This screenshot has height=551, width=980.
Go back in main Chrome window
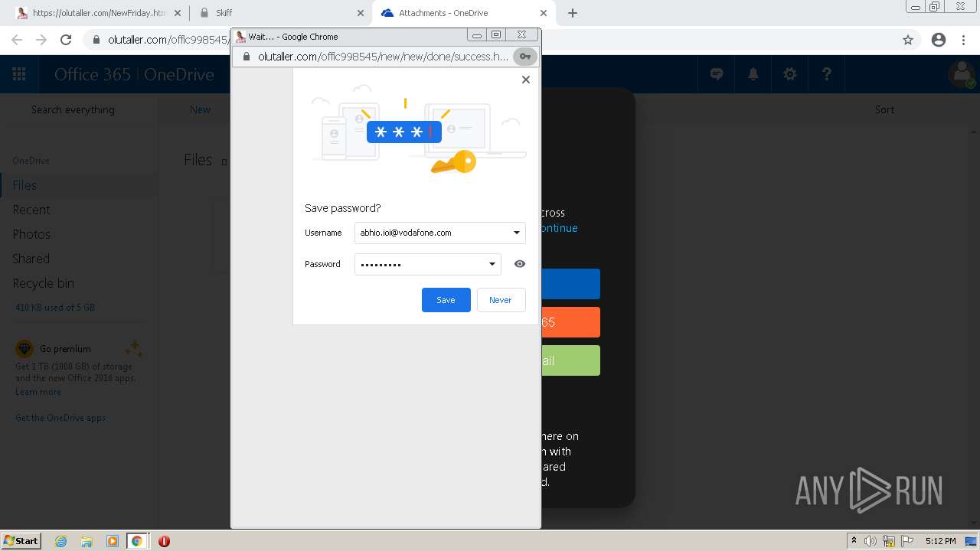point(17,40)
